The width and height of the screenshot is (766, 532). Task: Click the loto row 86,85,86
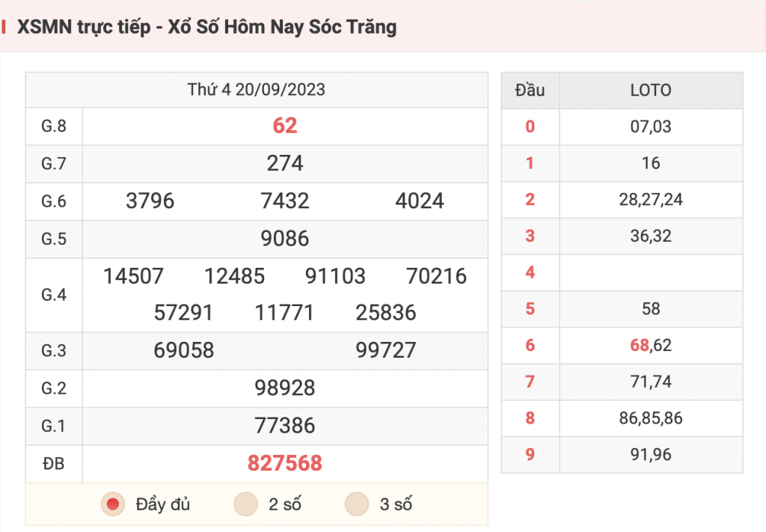pos(651,418)
